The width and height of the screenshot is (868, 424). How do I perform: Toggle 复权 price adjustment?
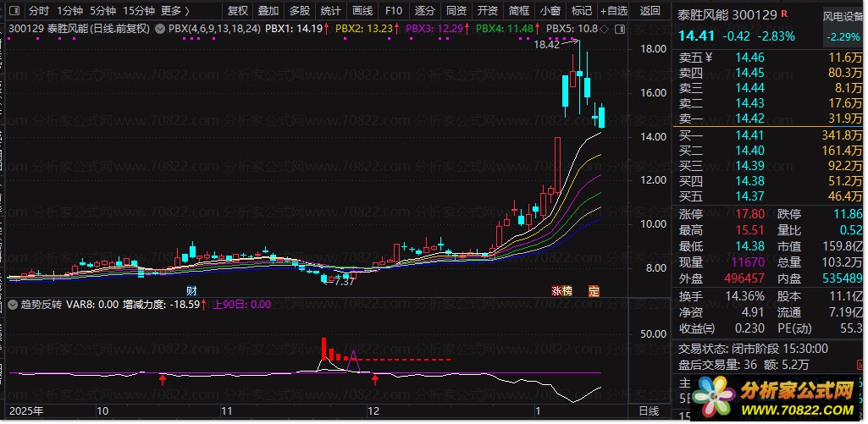coord(238,11)
